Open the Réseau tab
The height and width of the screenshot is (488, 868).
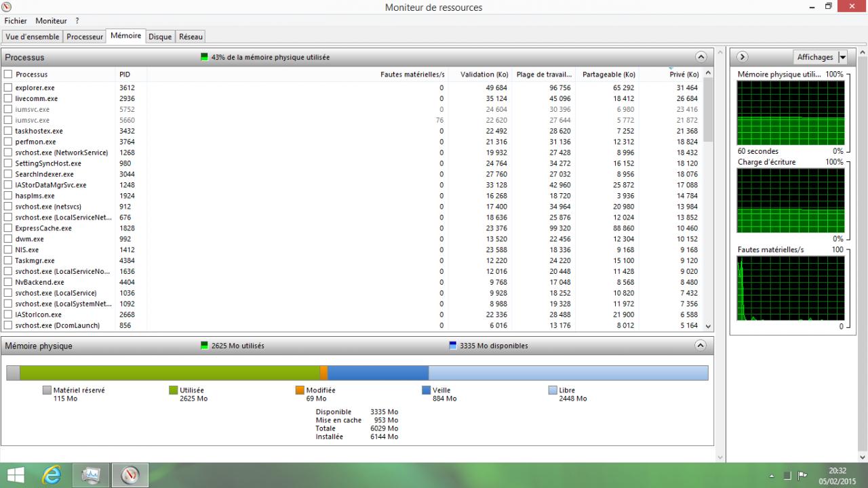pyautogui.click(x=191, y=37)
